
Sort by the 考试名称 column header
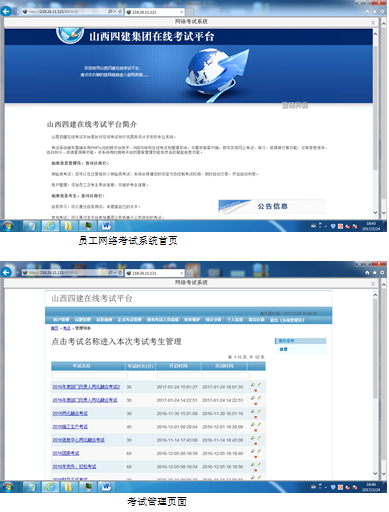coord(82,366)
